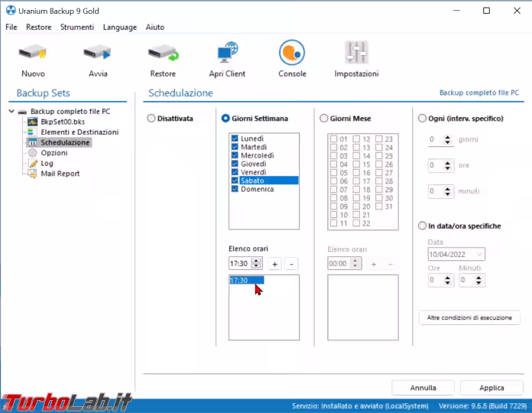Uncheck the Venerdì checkbox
Image resolution: width=532 pixels, height=413 pixels.
(x=235, y=172)
